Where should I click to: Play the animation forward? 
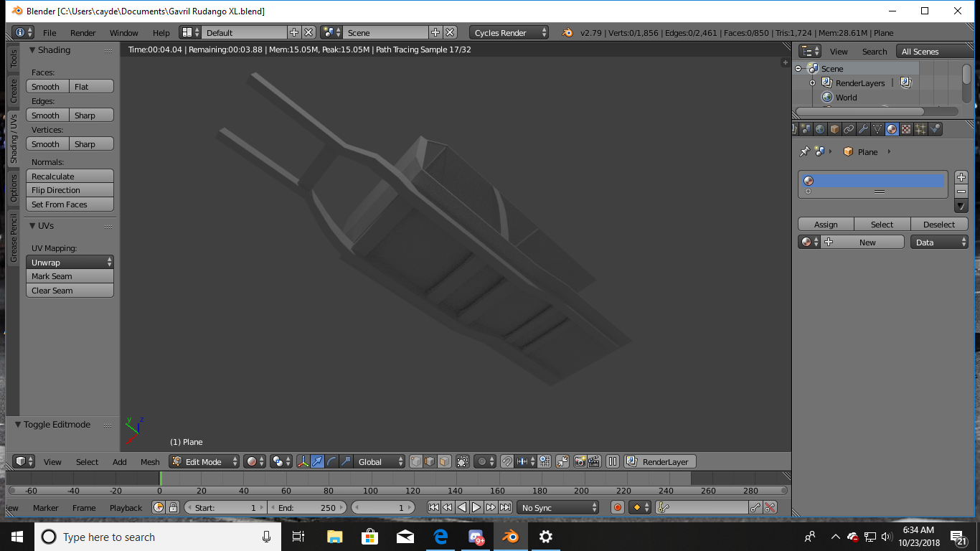pyautogui.click(x=476, y=507)
